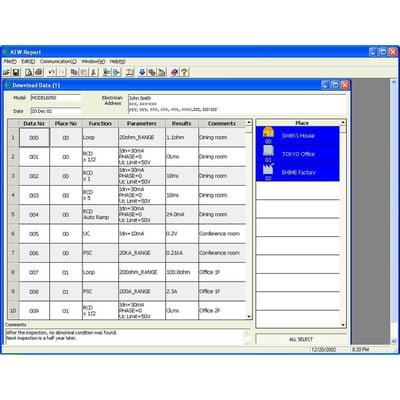This screenshot has height=400, width=400.
Task: Open the File menu
Action: click(10, 62)
